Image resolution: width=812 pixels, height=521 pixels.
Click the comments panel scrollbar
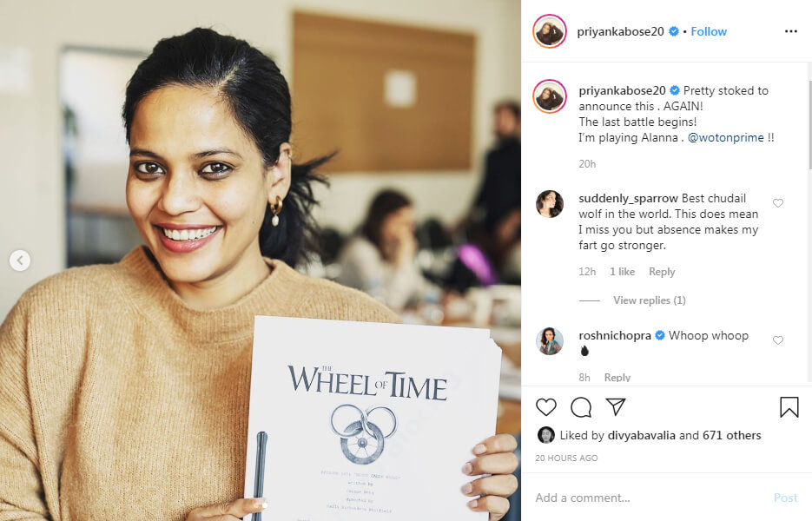pos(809,124)
